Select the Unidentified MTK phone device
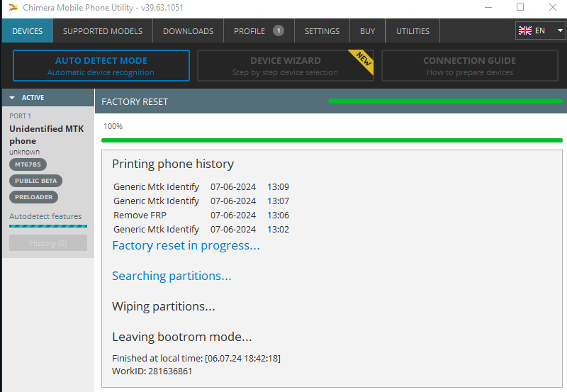The height and width of the screenshot is (392, 567). [46, 135]
